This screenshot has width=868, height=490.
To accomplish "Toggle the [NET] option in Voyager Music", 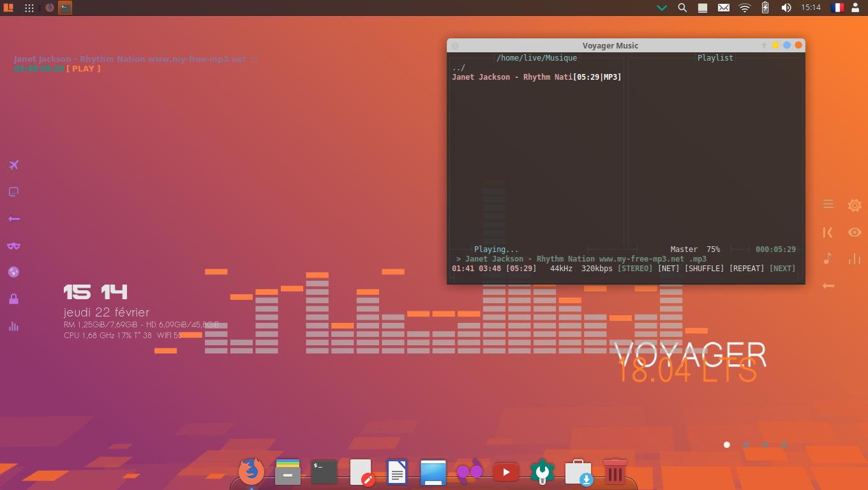I will [668, 269].
